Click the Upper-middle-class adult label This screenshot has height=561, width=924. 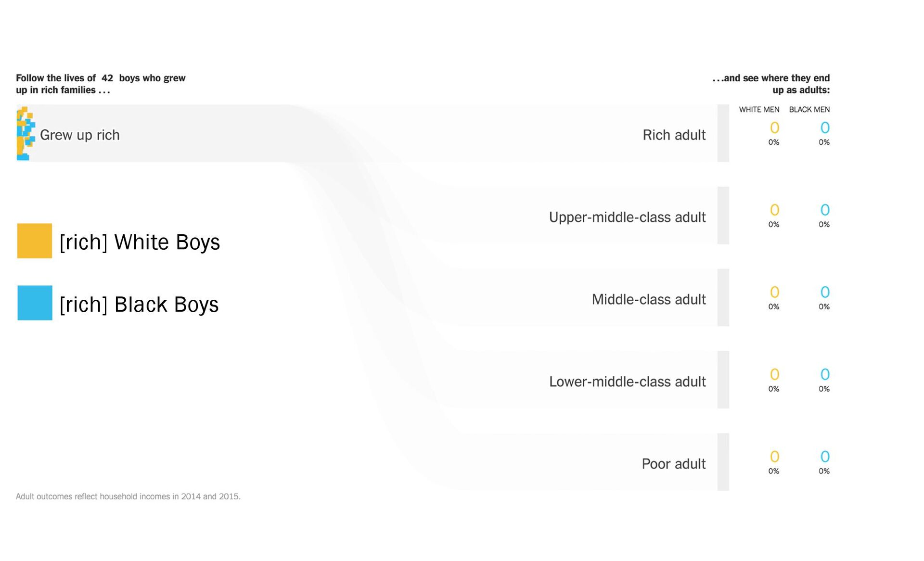(627, 217)
